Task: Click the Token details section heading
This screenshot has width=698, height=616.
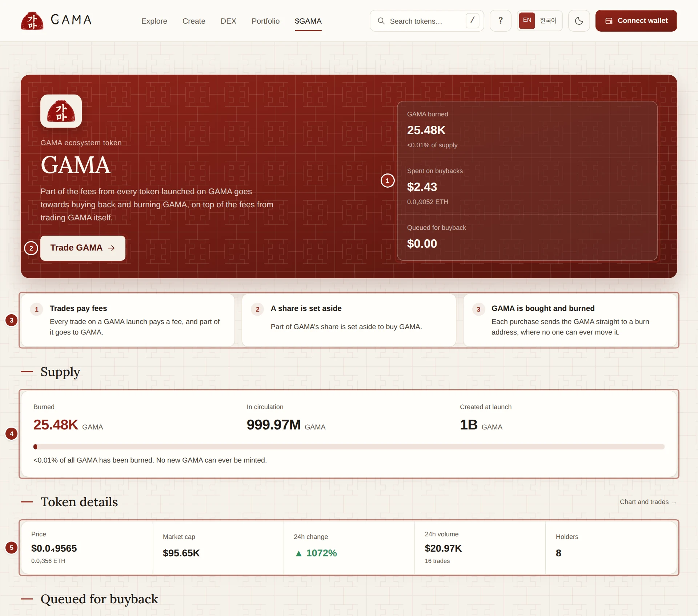Action: 79,502
